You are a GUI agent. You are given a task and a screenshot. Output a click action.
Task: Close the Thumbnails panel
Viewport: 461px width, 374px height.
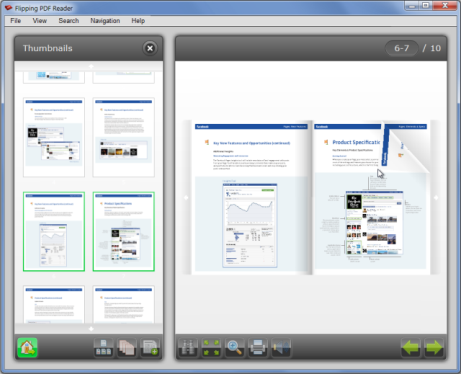[x=150, y=48]
